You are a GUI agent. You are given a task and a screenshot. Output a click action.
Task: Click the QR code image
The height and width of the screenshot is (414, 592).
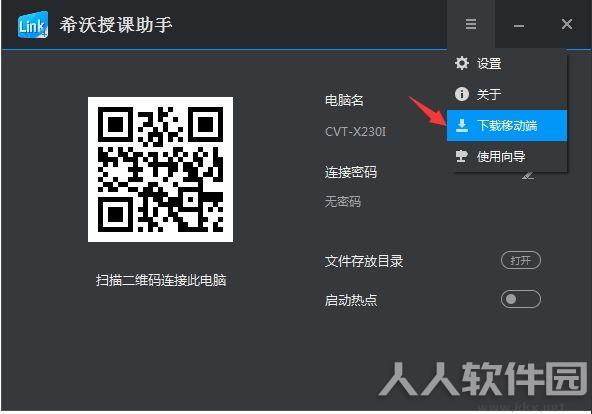(x=160, y=169)
